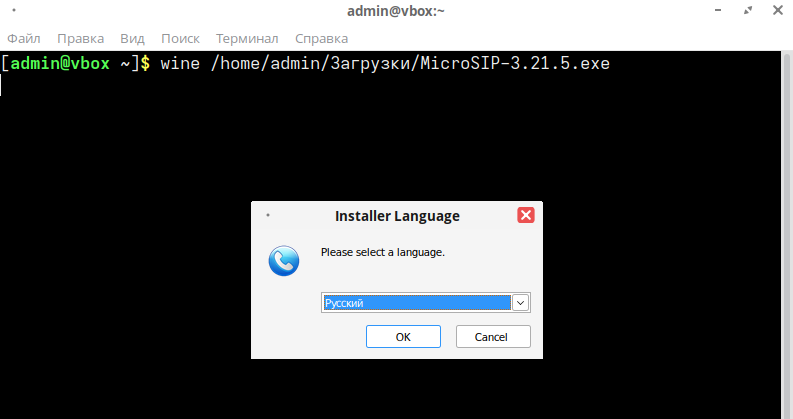Close the Installer Language dialog
This screenshot has width=793, height=419.
coord(525,215)
